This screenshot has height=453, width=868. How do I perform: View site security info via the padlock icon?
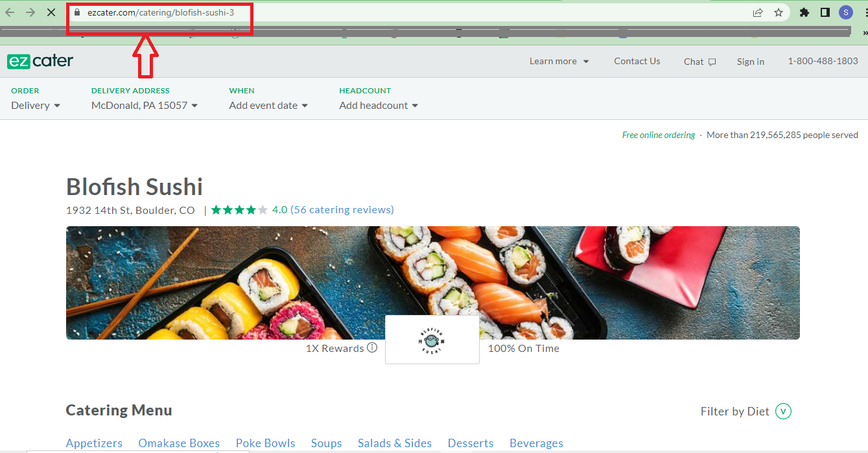(77, 12)
